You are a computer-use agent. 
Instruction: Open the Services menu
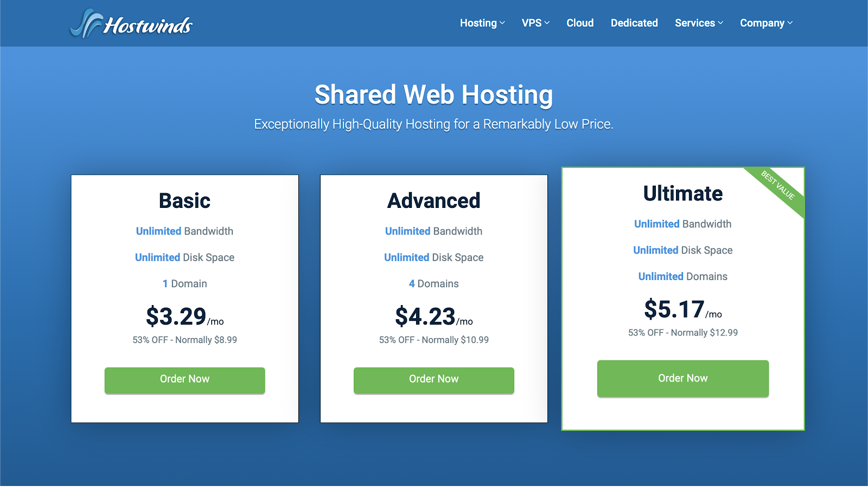(x=699, y=23)
